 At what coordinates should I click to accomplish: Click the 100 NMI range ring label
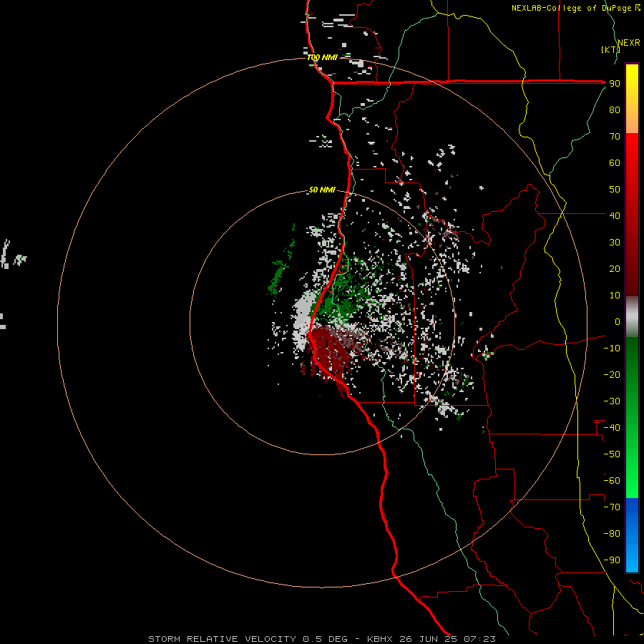tap(323, 57)
